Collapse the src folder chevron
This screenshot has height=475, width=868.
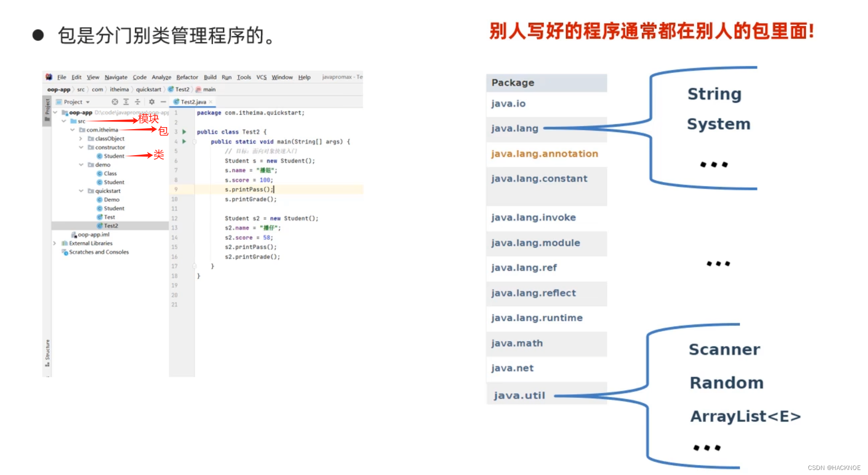click(64, 121)
